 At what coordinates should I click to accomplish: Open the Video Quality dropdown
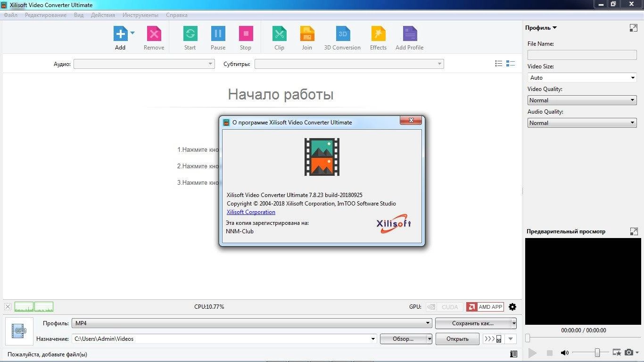pyautogui.click(x=582, y=100)
